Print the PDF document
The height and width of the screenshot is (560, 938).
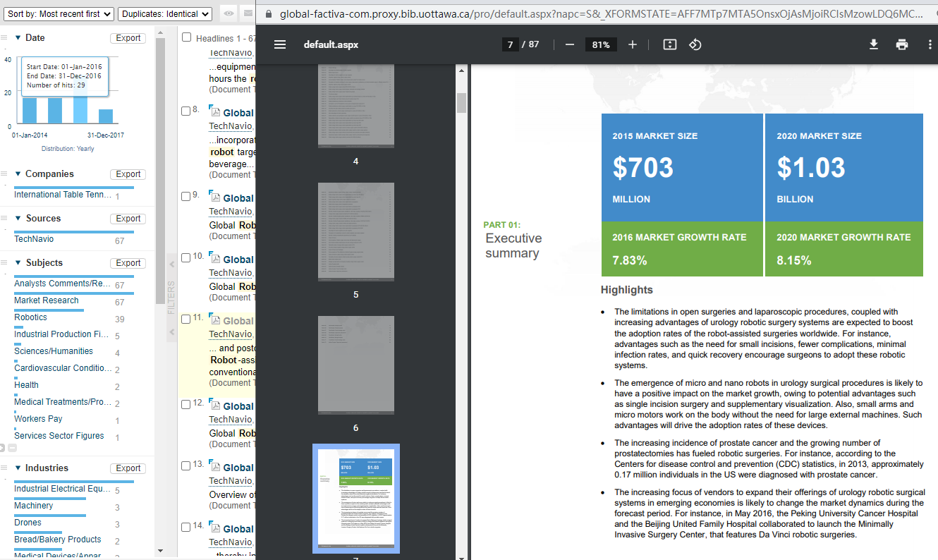pos(902,44)
